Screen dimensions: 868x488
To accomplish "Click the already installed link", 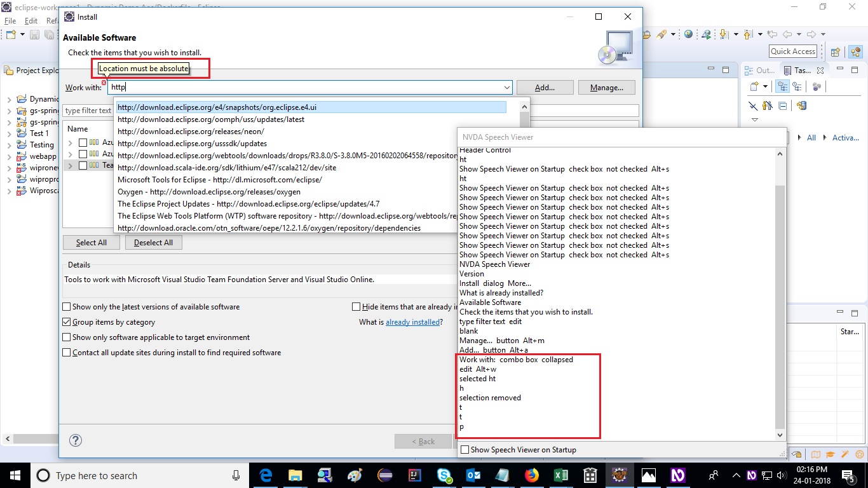I will tap(412, 322).
